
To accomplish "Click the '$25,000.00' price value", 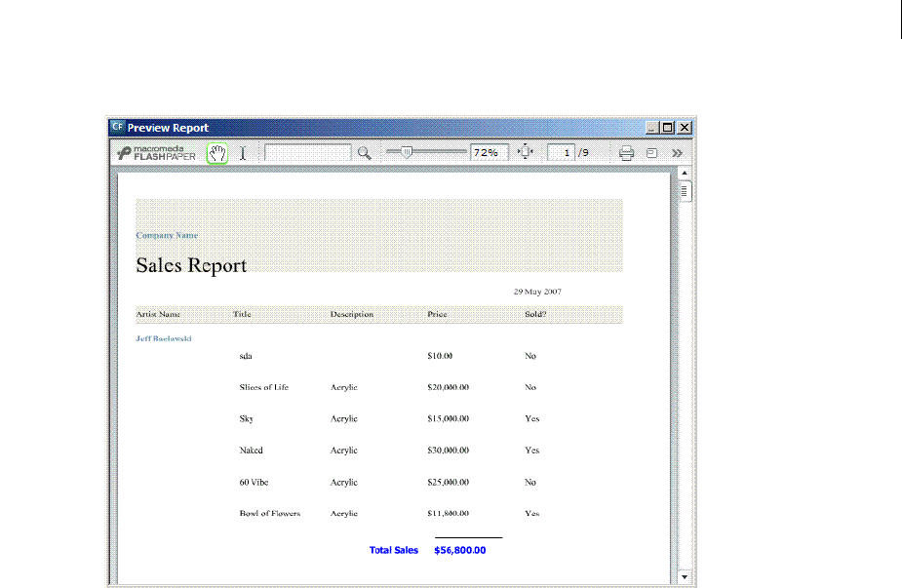I will pyautogui.click(x=449, y=482).
